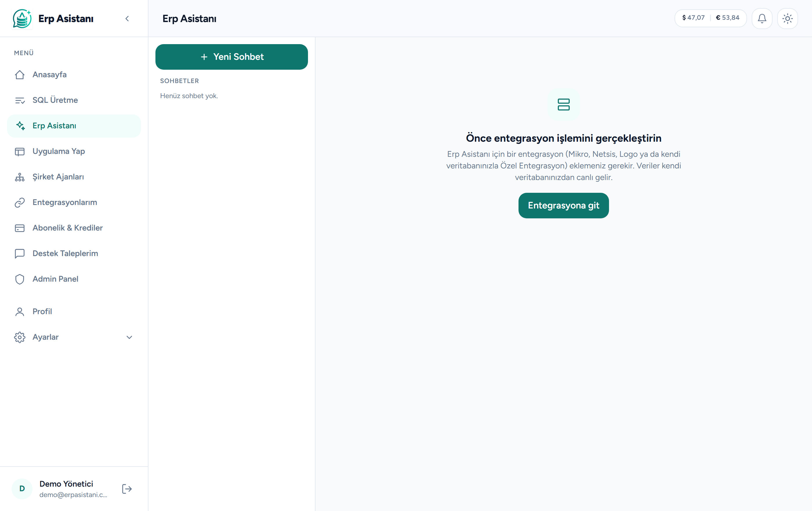Open the notifications bell
812x511 pixels.
pyautogui.click(x=762, y=18)
